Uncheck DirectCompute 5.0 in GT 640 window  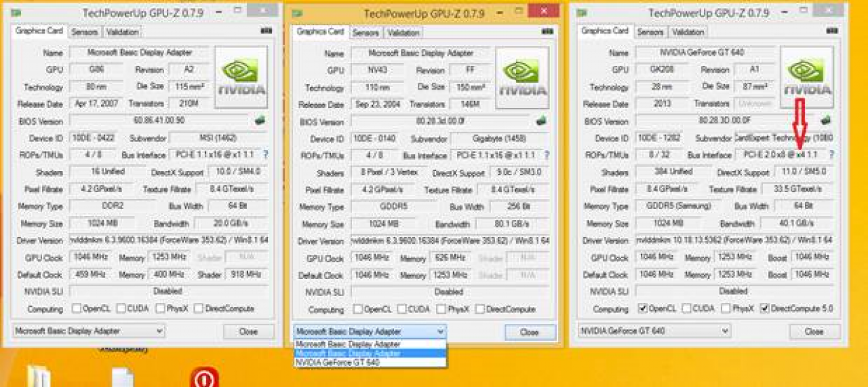click(x=765, y=308)
